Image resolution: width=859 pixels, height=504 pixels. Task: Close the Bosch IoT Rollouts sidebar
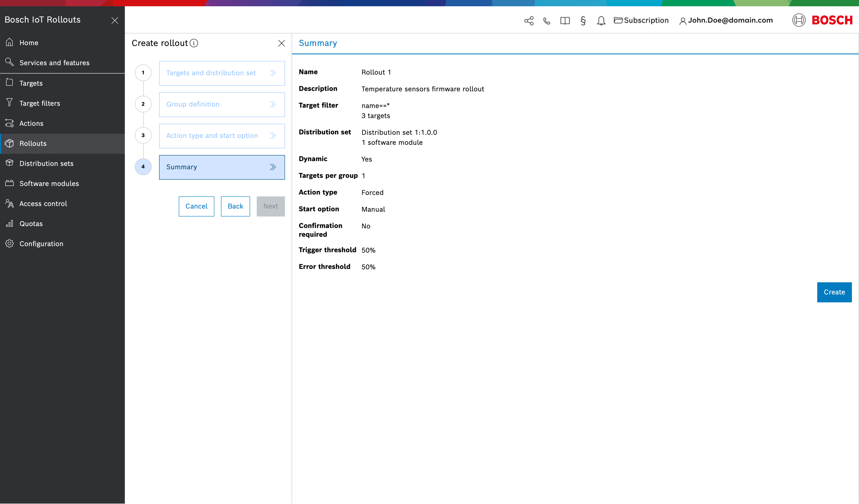tap(115, 20)
